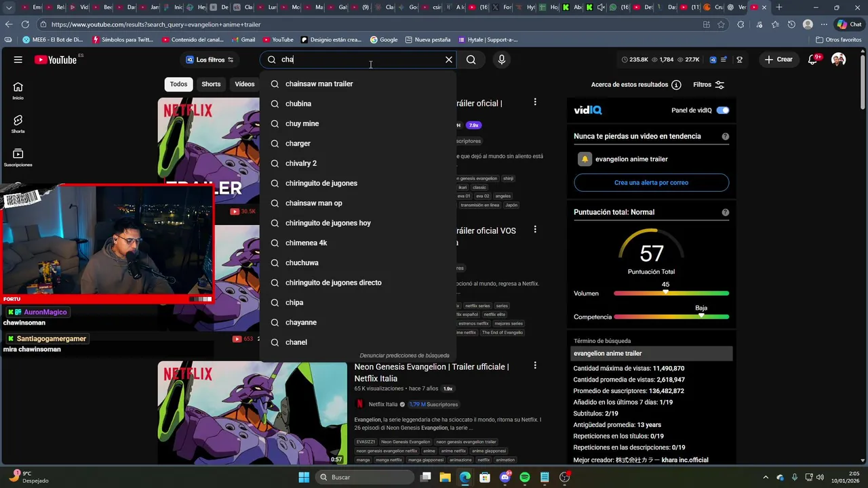Open the account avatar menu
The height and width of the screenshot is (488, 868).
[839, 60]
